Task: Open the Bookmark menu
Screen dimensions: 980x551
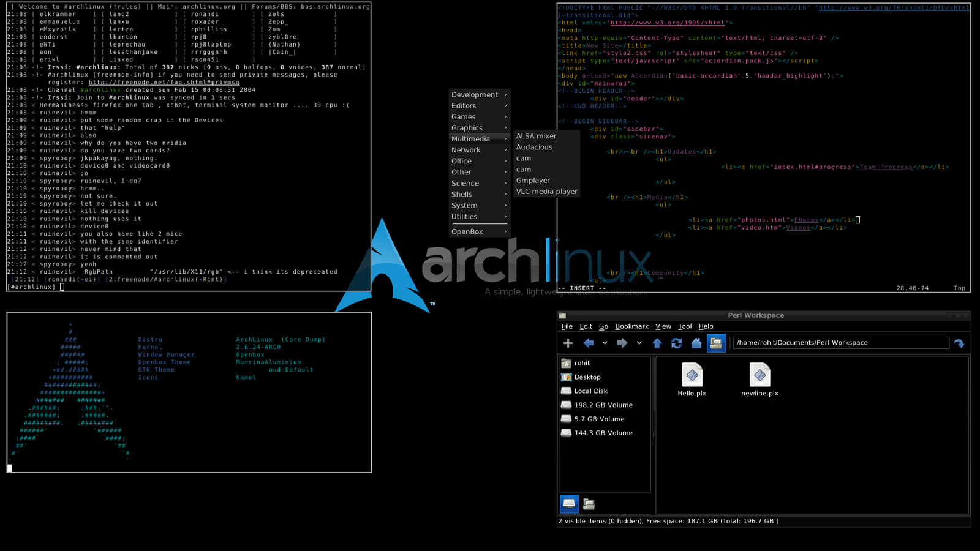Action: [631, 326]
